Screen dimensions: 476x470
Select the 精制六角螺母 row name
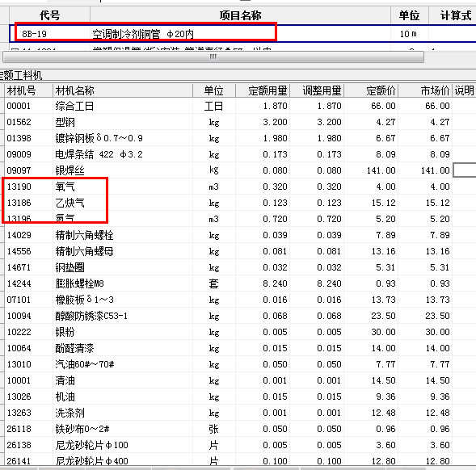(84, 251)
